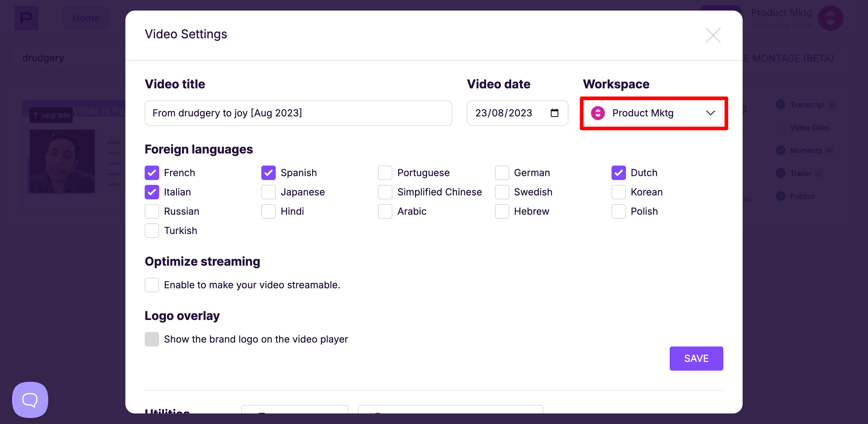This screenshot has width=868, height=424.
Task: Click the Video title input field
Action: [298, 113]
